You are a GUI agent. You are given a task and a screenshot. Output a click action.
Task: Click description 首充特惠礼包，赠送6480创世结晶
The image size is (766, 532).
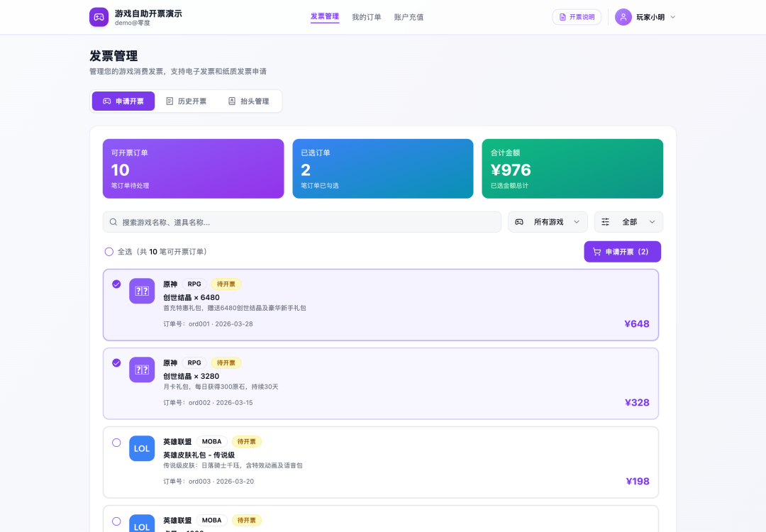235,309
